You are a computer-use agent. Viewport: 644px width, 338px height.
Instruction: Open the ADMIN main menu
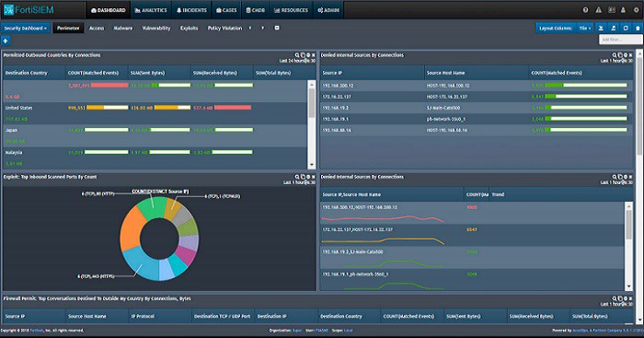(x=328, y=10)
